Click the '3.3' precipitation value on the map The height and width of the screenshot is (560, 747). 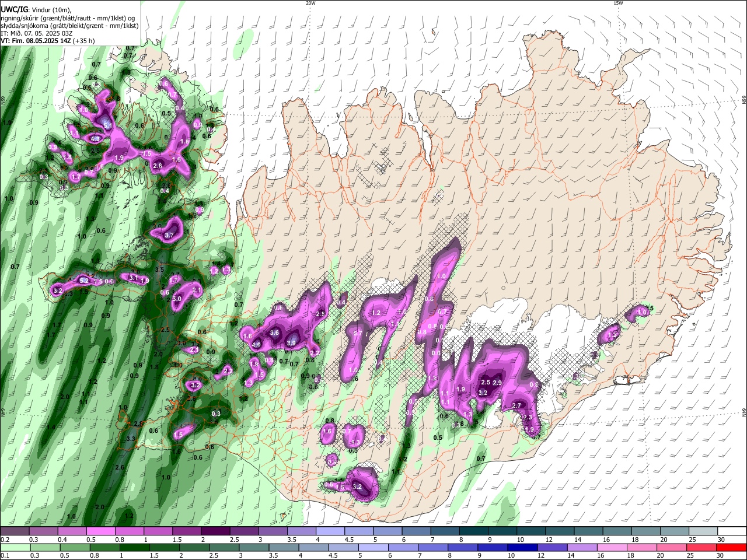point(131,439)
